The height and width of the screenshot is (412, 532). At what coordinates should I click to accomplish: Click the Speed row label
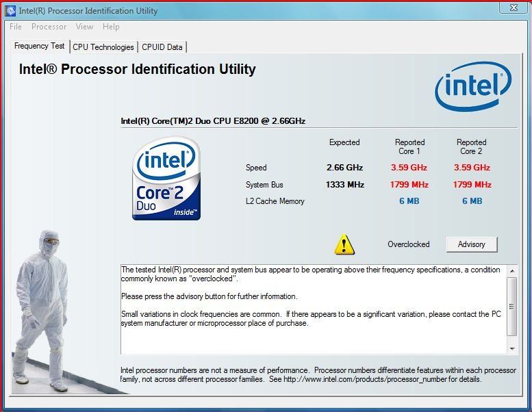[256, 168]
